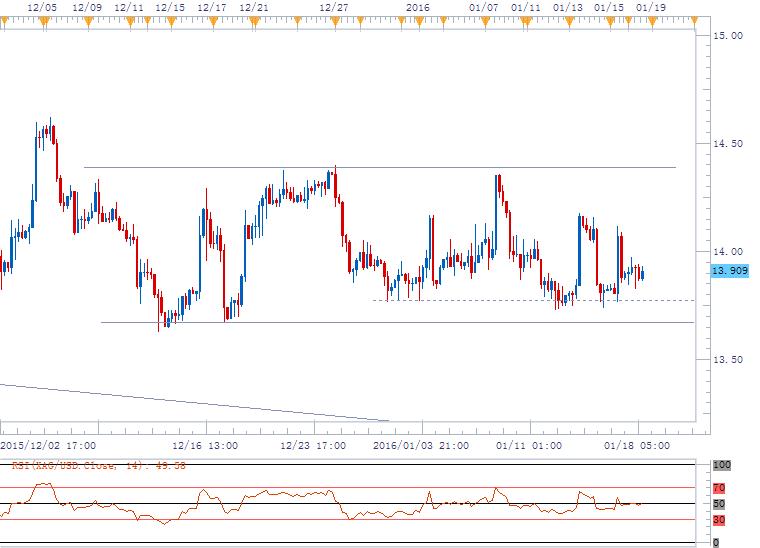The image size is (760, 548).
Task: Click the 01/18 05:00 time label
Action: tap(637, 445)
